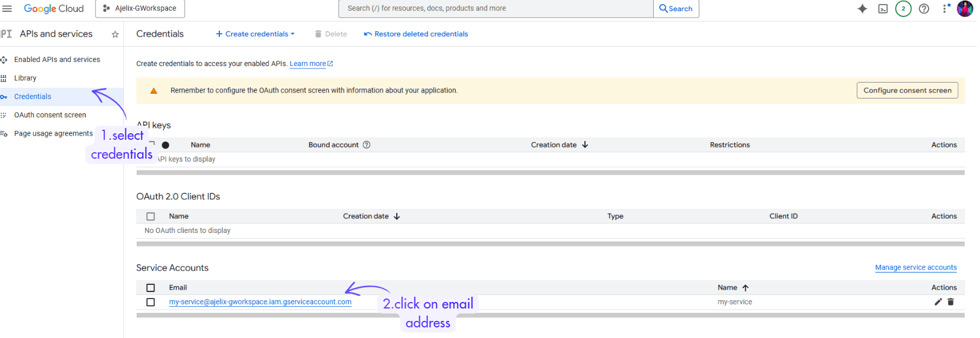Viewport: 980px width, 338px height.
Task: Open the Gemini sparkle assistant icon
Action: coord(862,9)
